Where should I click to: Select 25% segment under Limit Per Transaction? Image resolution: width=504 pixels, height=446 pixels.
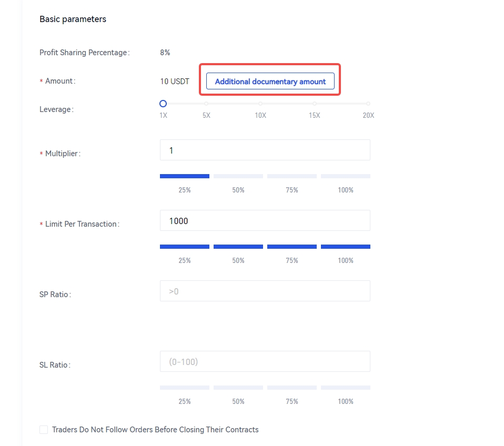pos(185,247)
